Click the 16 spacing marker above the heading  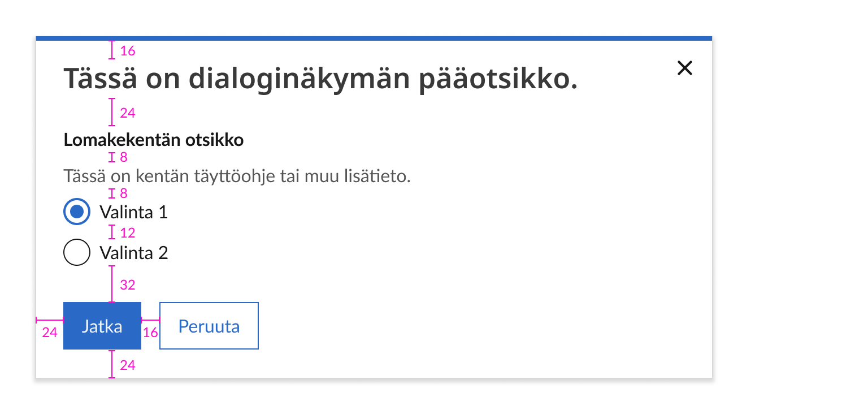click(127, 51)
